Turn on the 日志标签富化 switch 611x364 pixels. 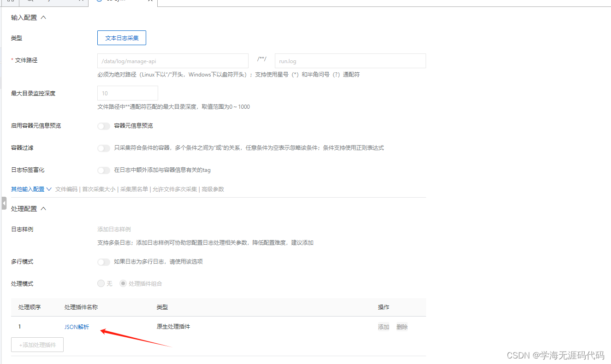click(104, 170)
